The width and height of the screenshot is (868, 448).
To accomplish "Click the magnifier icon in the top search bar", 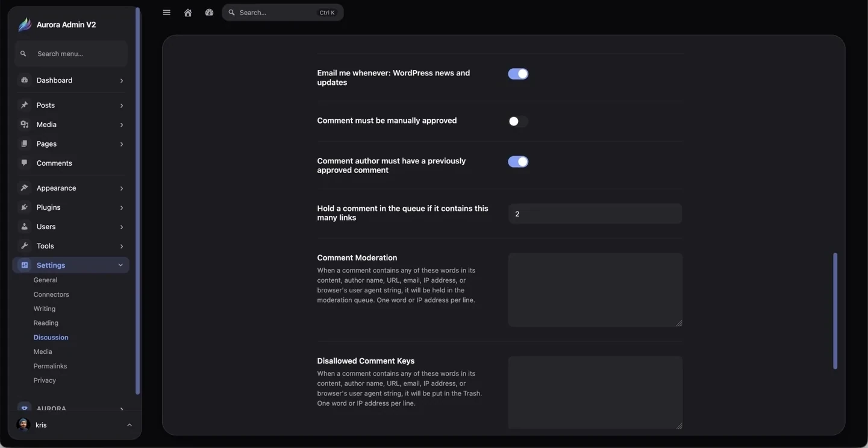I will click(x=232, y=13).
